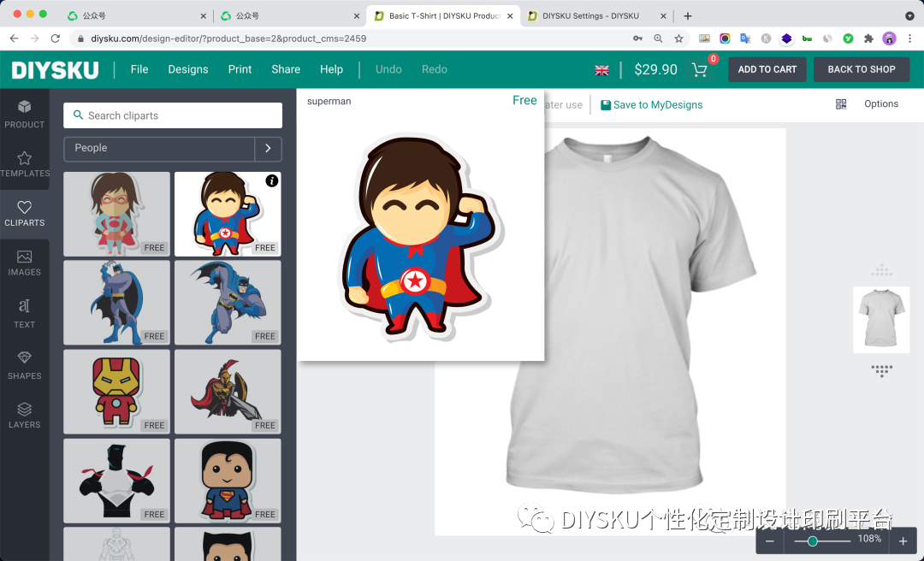
Task: Click the ADD TO CART button
Action: (767, 69)
